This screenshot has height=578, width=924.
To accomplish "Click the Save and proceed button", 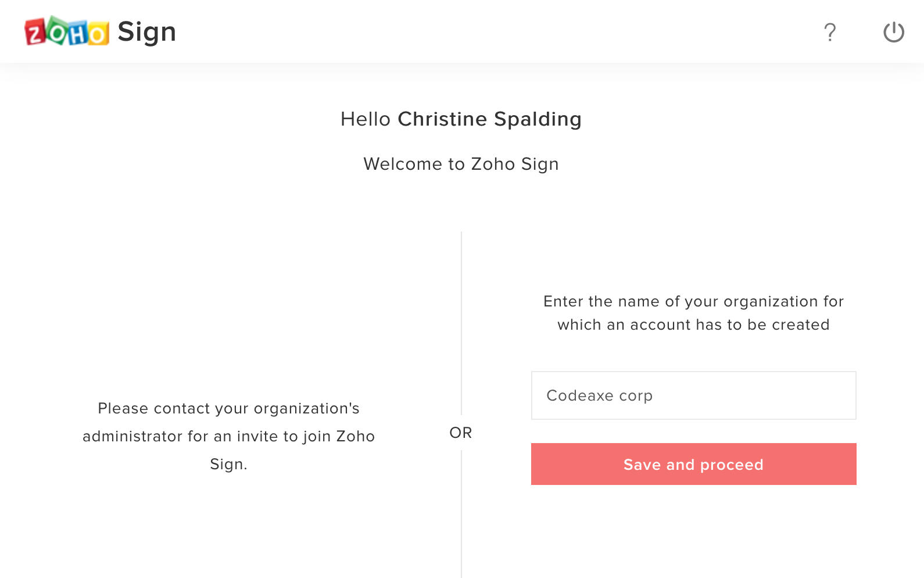I will point(693,464).
